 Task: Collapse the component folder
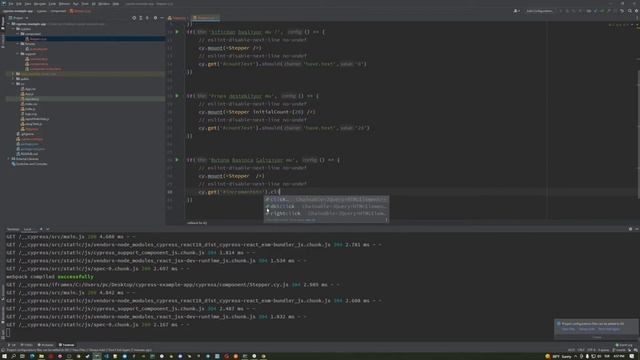point(18,34)
